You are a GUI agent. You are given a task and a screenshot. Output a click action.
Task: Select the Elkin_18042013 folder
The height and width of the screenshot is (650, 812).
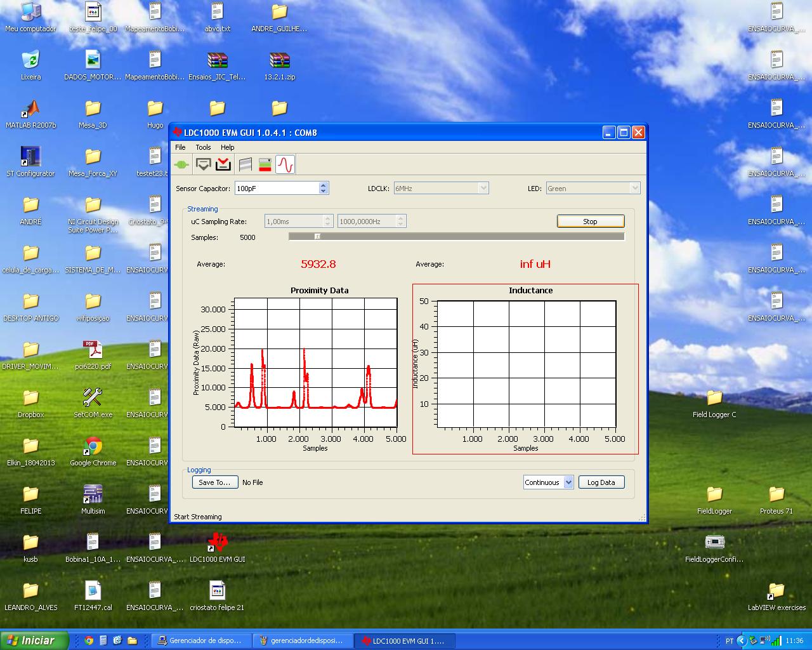[30, 453]
